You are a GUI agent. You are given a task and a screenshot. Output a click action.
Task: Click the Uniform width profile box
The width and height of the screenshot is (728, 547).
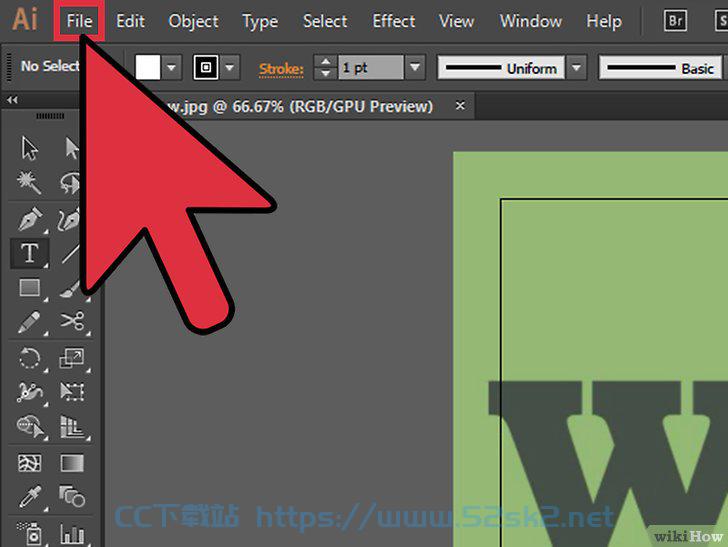pyautogui.click(x=501, y=68)
